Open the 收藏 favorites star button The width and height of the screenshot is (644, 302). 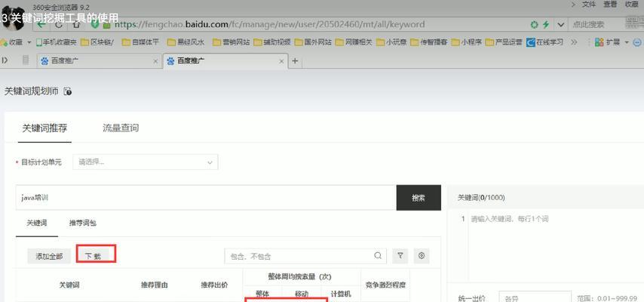pyautogui.click(x=12, y=42)
